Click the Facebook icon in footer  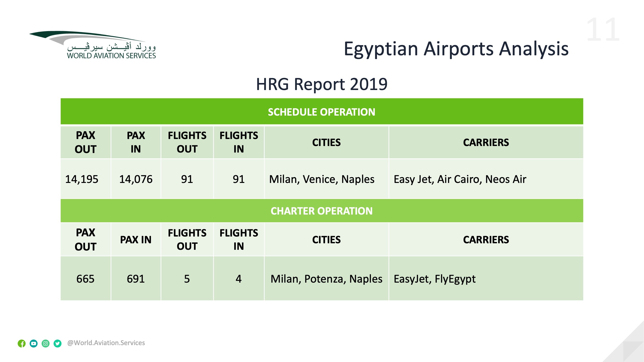point(22,343)
